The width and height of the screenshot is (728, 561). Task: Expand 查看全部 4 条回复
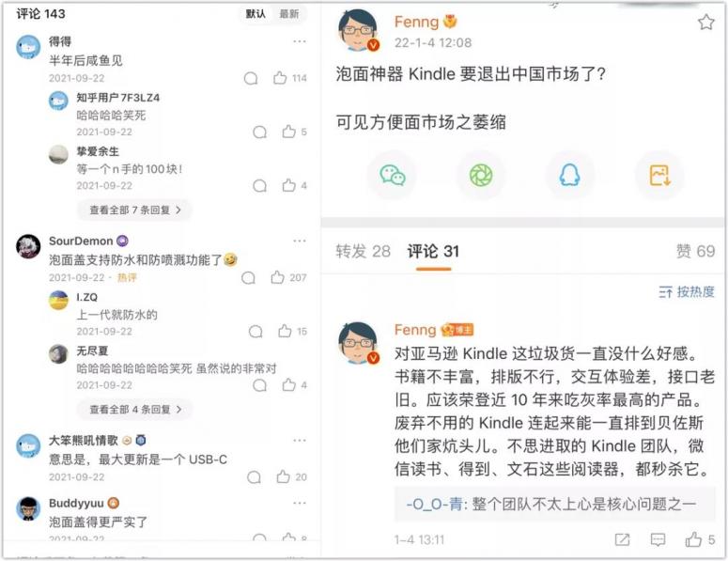point(134,410)
